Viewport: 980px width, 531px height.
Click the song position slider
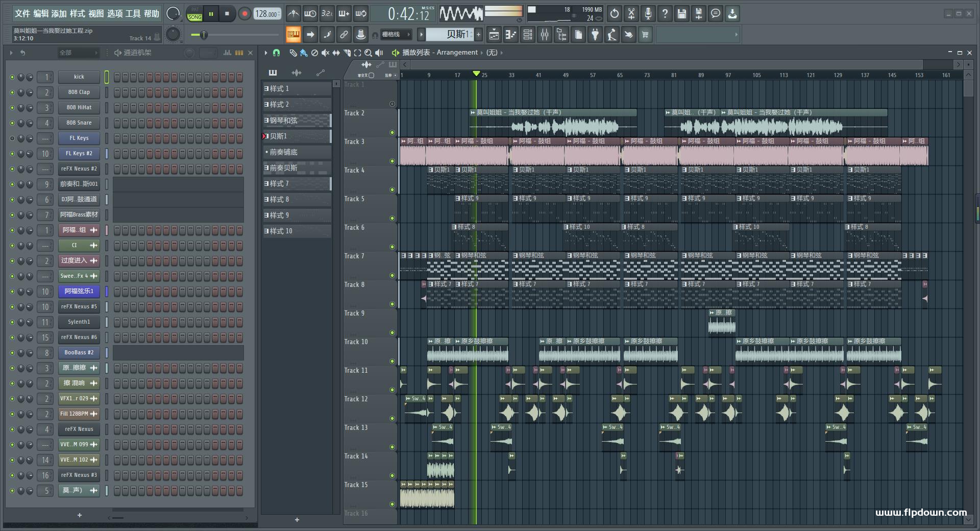point(236,35)
